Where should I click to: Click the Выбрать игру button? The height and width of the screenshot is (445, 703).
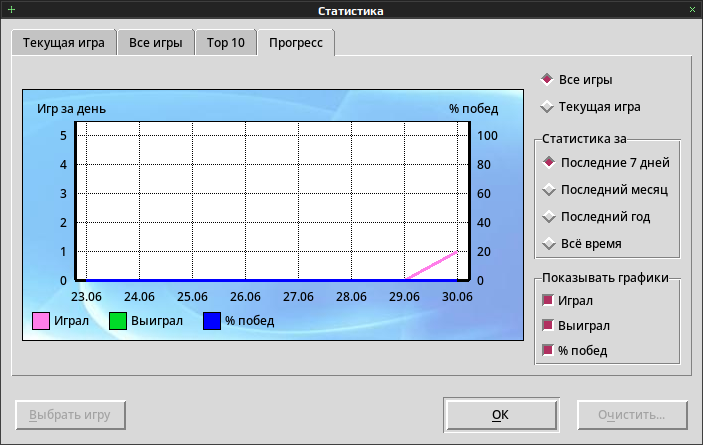(70, 415)
